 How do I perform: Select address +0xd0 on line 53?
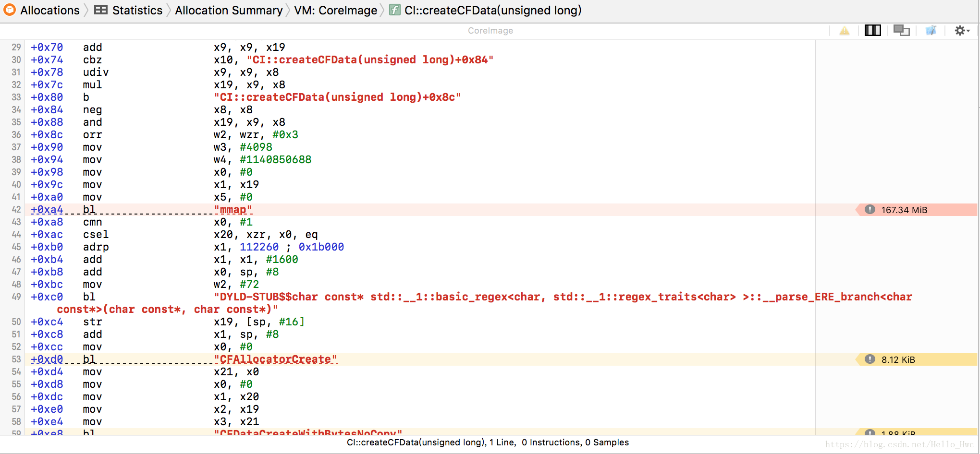click(47, 359)
